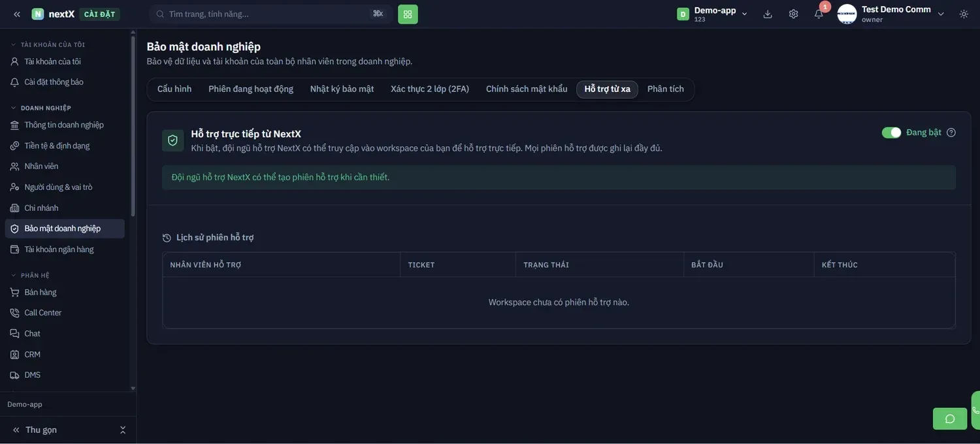Switch to Xác thực 2 lớp (2FA) tab

430,89
